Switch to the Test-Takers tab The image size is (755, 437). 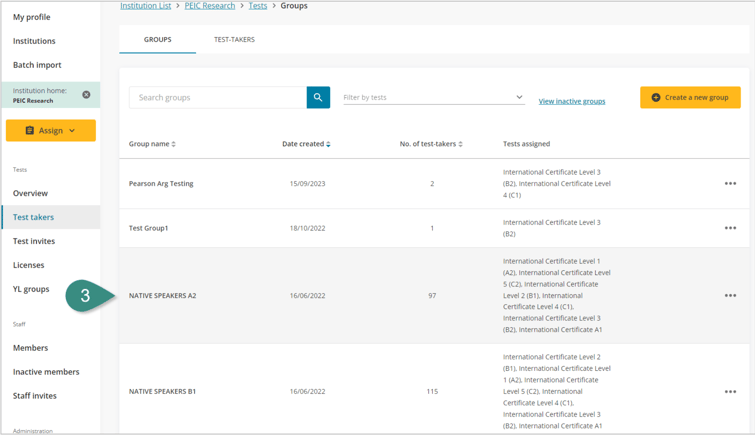(234, 40)
